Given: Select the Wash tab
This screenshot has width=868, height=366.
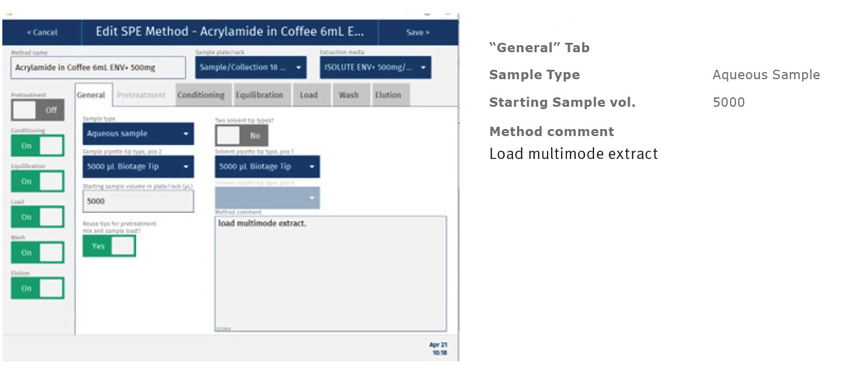Looking at the screenshot, I should [x=349, y=95].
